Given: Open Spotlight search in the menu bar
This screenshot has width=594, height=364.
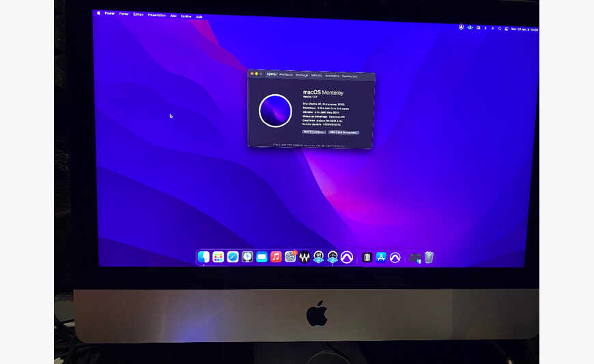Looking at the screenshot, I should point(500,29).
